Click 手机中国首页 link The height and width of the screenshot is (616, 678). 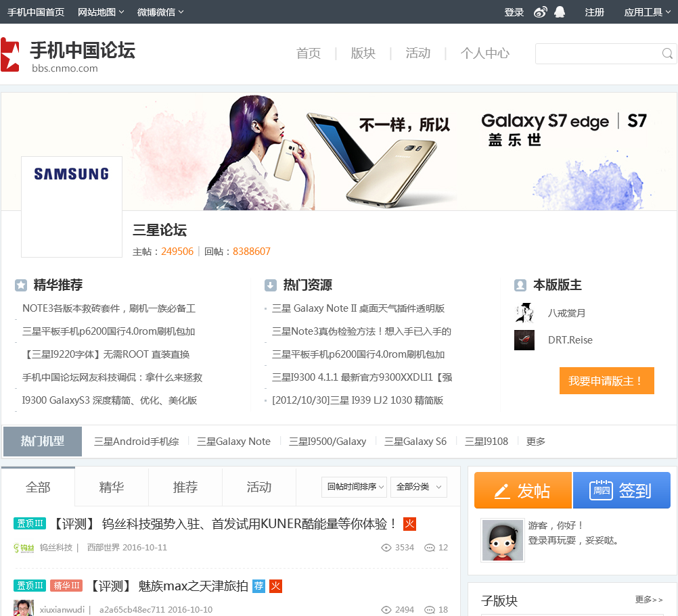pos(36,12)
